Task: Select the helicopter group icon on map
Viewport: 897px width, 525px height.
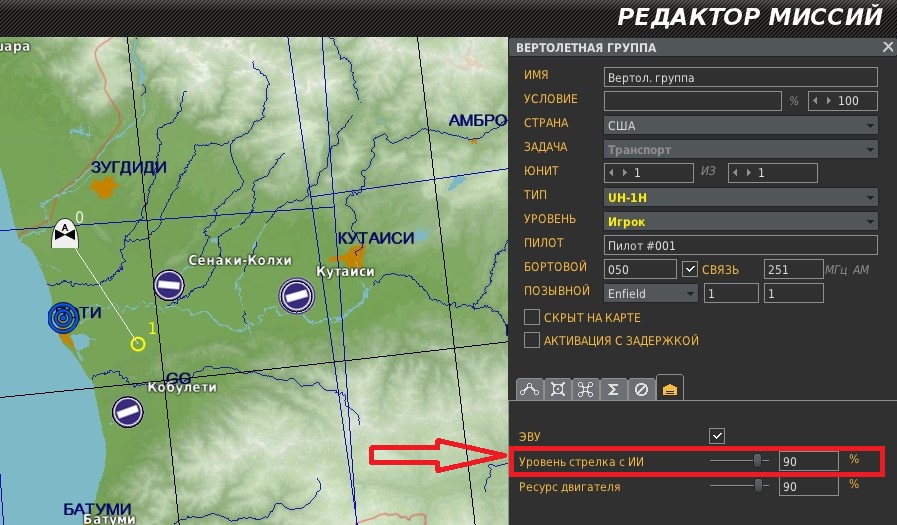Action: click(x=65, y=233)
